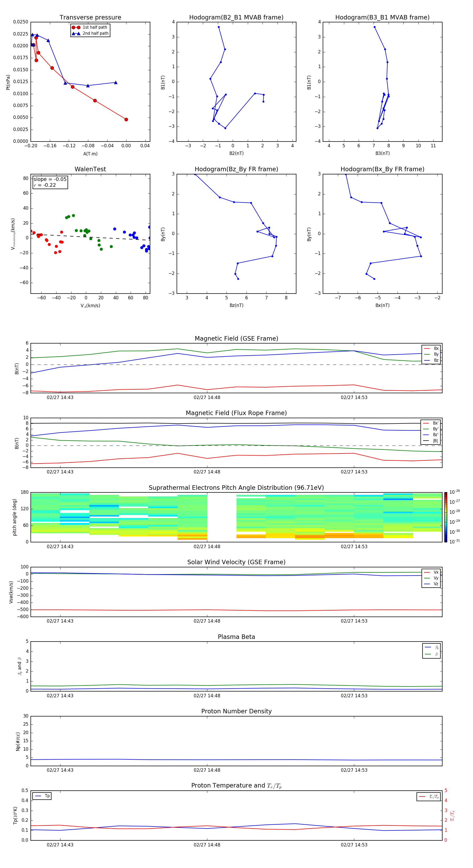The width and height of the screenshot is (473, 868).
Task: Click the 'slope = -0.05' annotation
Action: point(50,179)
